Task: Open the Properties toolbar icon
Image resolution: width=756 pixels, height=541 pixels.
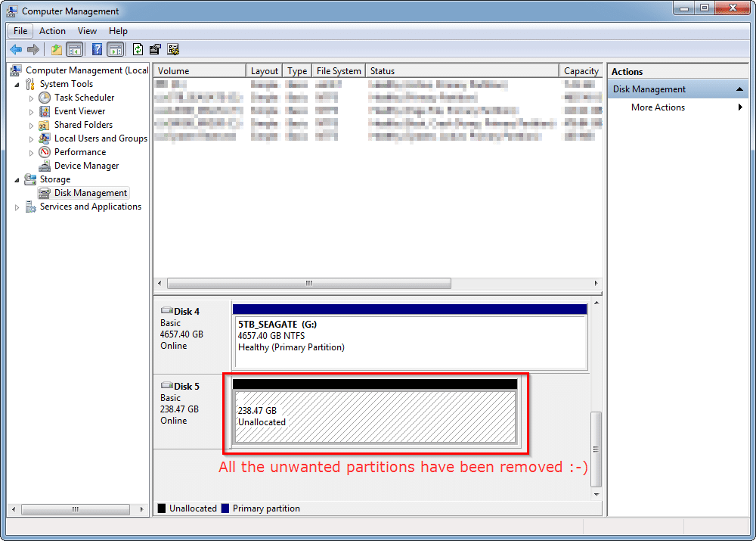Action: pos(156,50)
